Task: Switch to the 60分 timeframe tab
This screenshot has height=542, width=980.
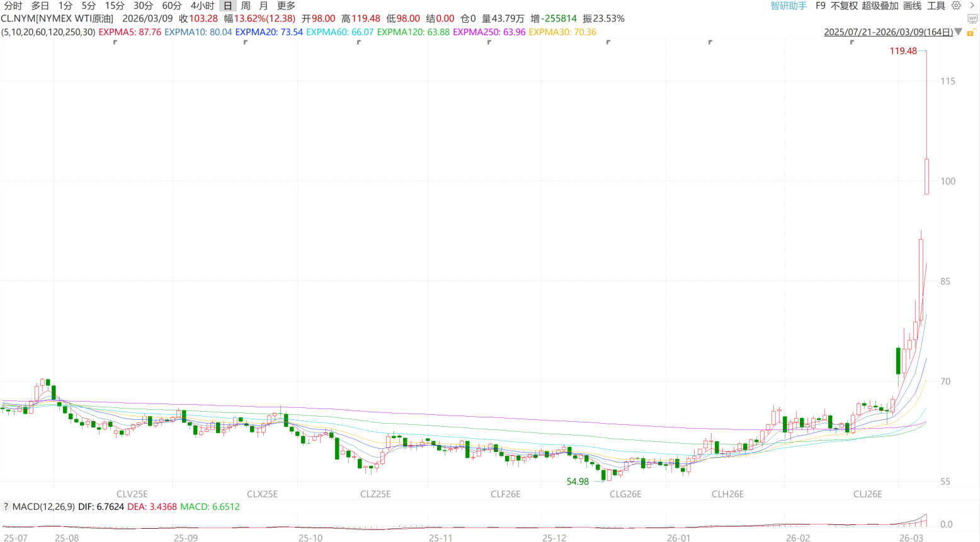Action: pyautogui.click(x=171, y=6)
